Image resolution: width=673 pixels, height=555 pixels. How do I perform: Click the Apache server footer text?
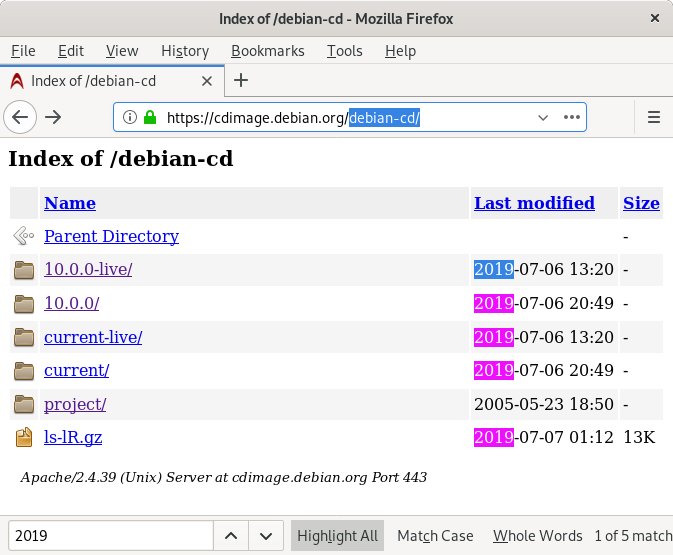tap(224, 477)
